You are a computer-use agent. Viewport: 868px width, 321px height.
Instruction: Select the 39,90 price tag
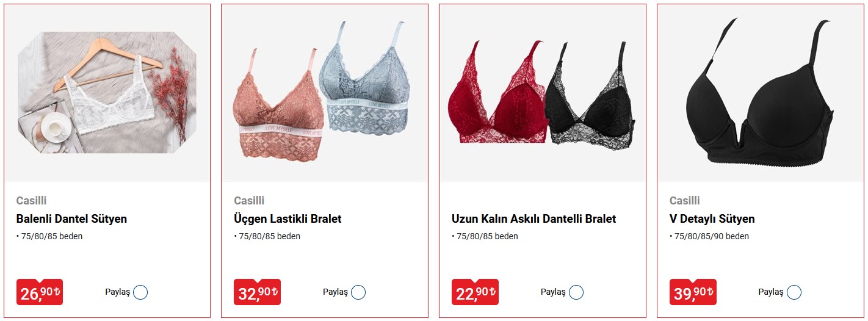click(x=693, y=292)
